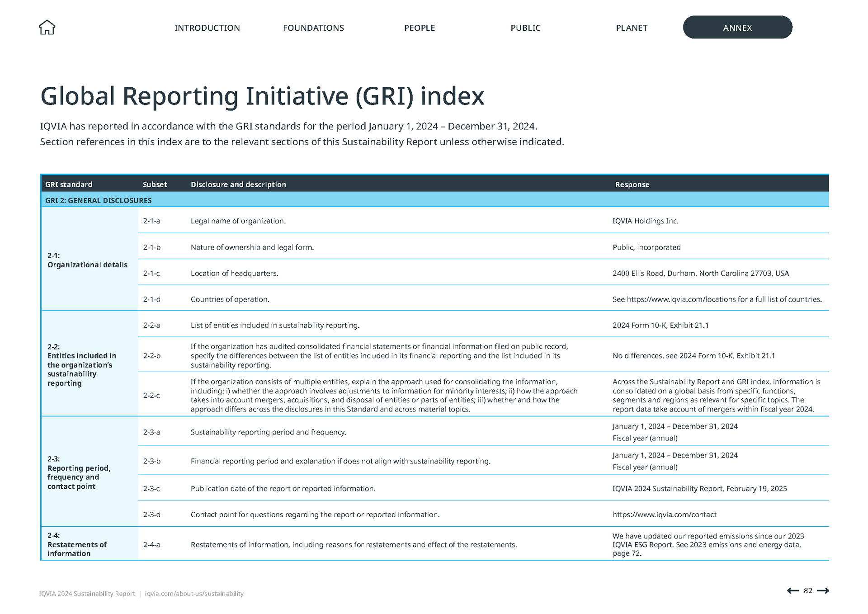Select '2-4: Restatements of information' cell

tap(90, 544)
